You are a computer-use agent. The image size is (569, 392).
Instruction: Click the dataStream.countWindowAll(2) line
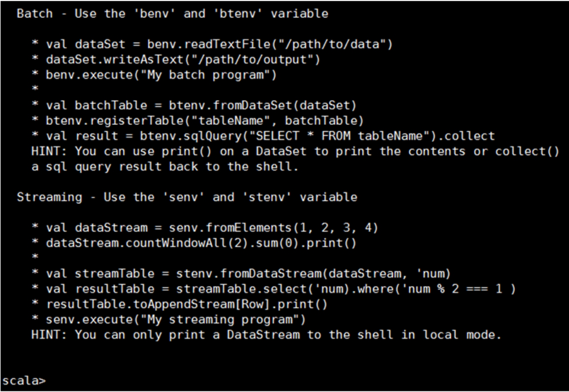click(201, 243)
